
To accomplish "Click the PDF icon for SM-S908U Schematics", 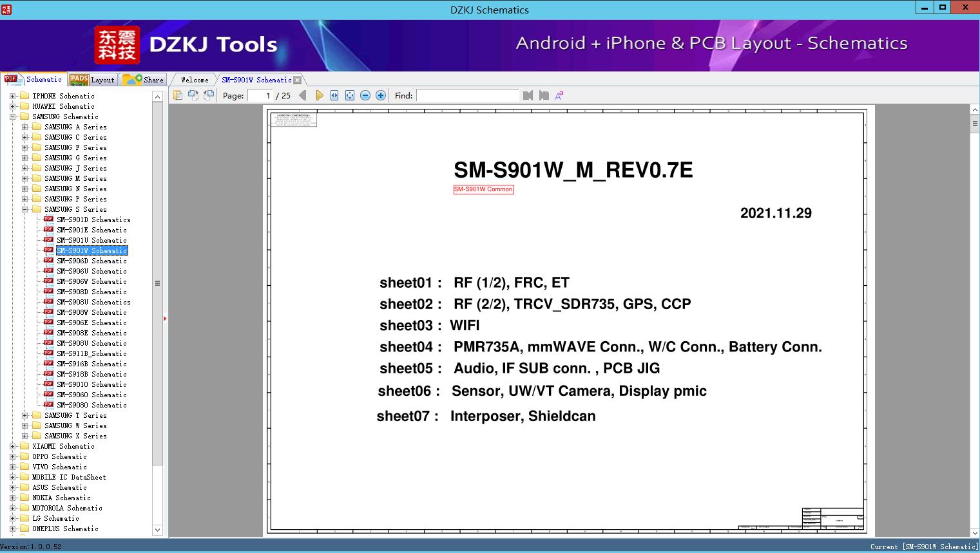I will click(48, 302).
